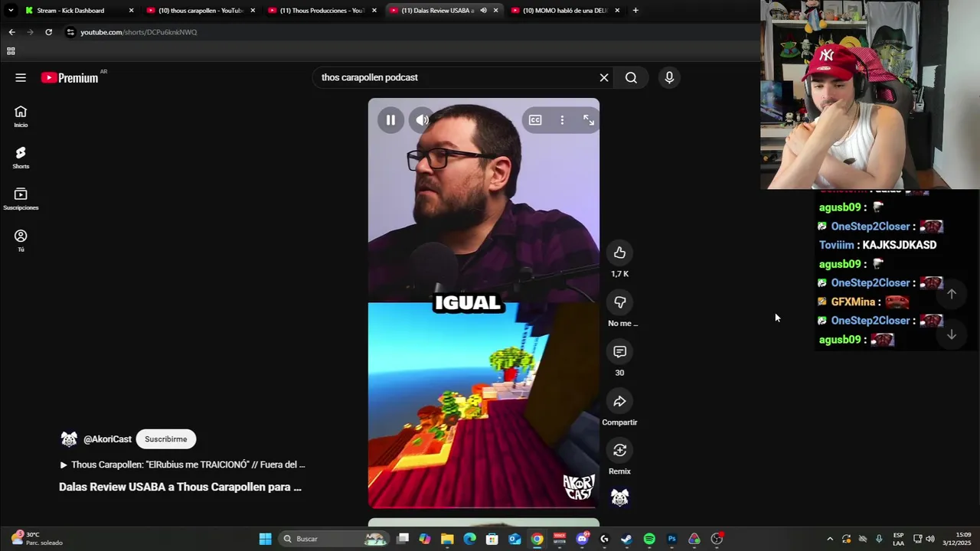Open a new browser tab
Image resolution: width=980 pixels, height=551 pixels.
click(635, 11)
